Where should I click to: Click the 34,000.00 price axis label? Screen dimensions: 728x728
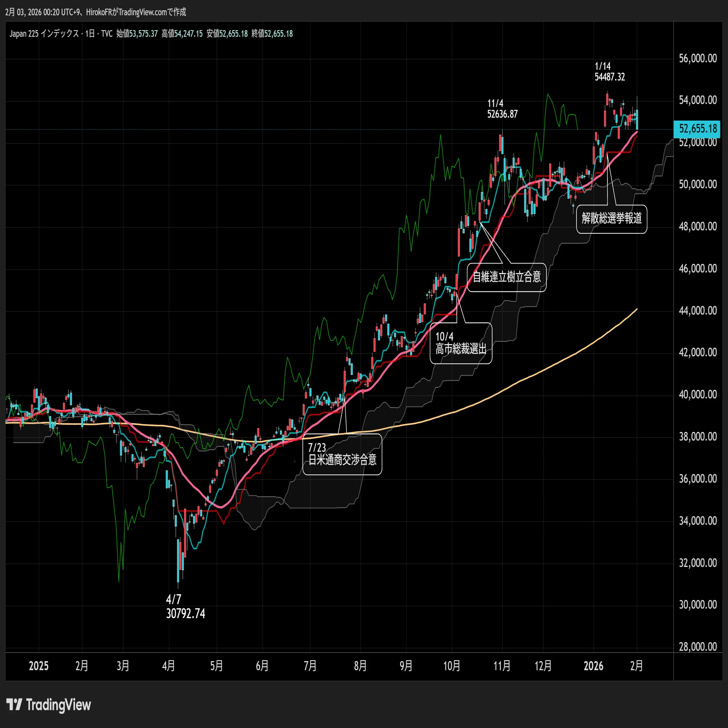698,521
